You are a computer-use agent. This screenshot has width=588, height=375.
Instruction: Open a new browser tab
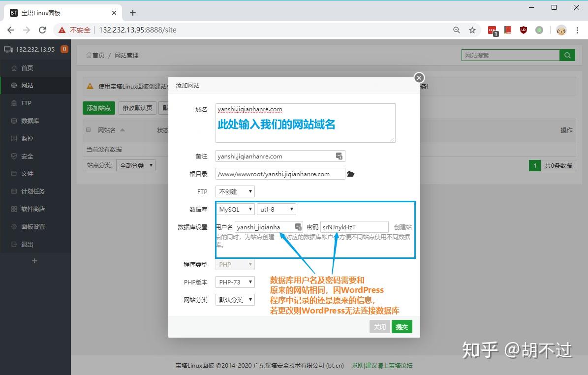(x=133, y=13)
